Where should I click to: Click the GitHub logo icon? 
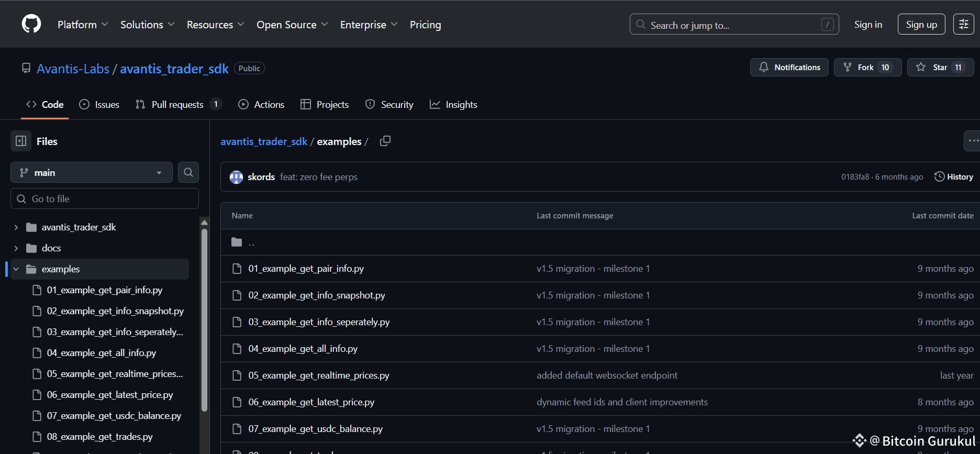tap(31, 24)
